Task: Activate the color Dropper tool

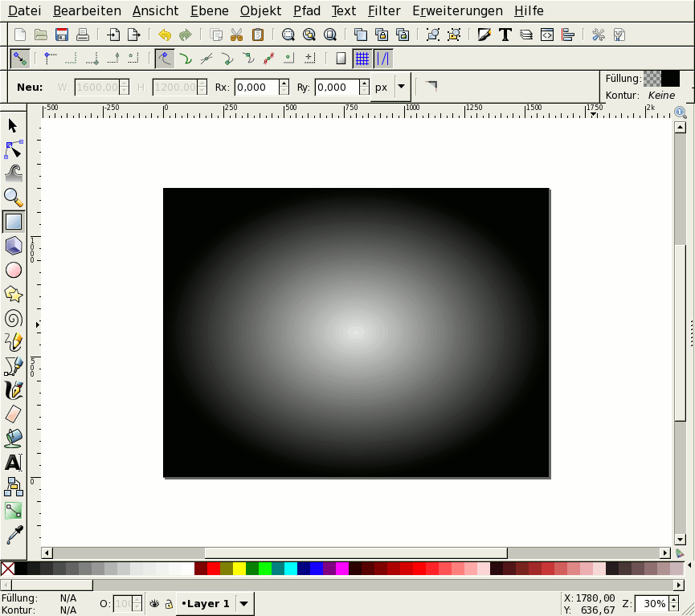Action: point(13,535)
